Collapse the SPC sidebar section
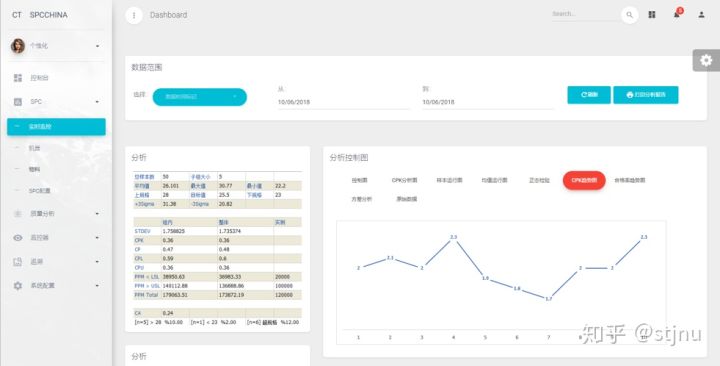The image size is (720, 366). click(x=97, y=101)
